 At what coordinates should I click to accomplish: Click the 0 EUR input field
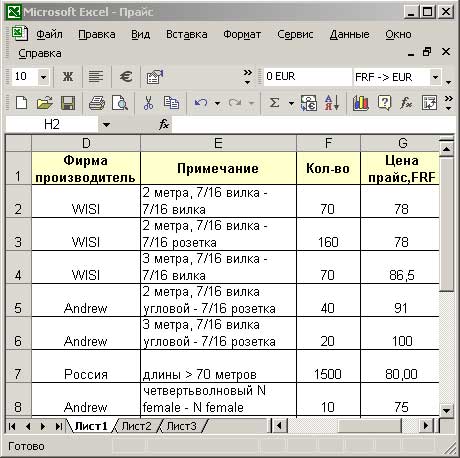[307, 77]
